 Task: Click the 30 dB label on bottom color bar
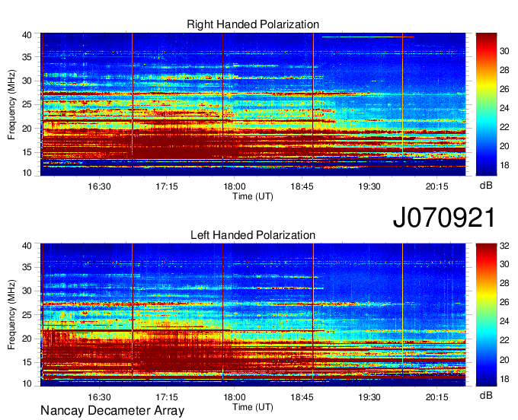coord(504,264)
